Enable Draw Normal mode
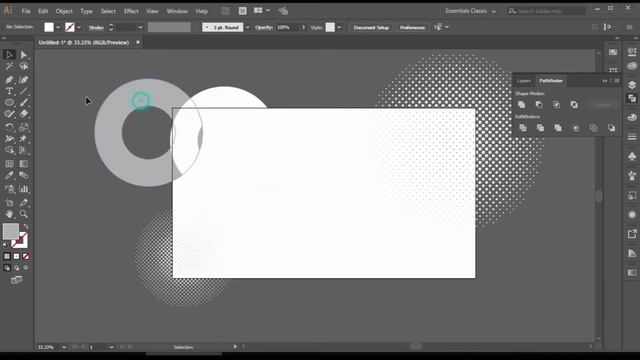The image size is (640, 360). pos(7,268)
